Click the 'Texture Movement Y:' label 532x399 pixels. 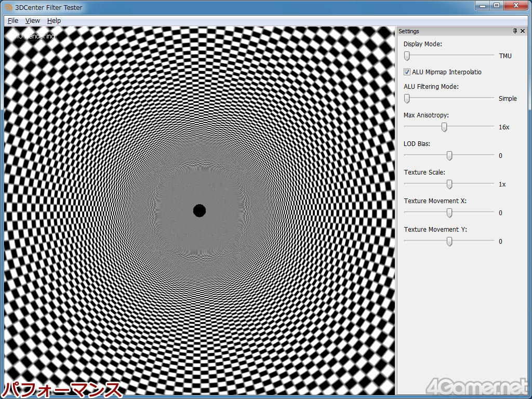[435, 230]
